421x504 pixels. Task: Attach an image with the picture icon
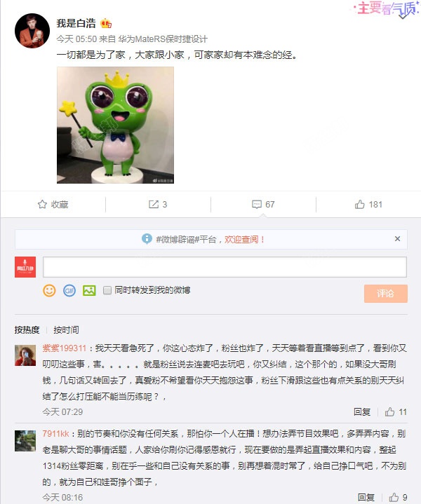pyautogui.click(x=89, y=291)
